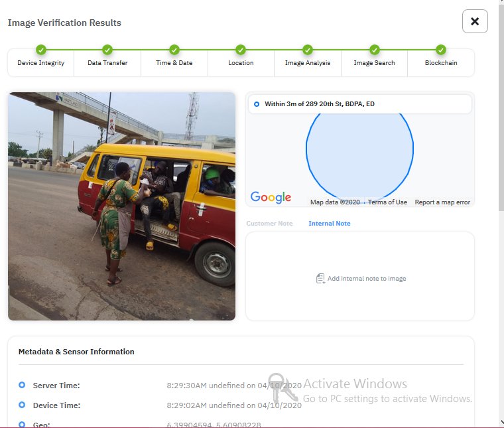Click the Device Time bullet icon
Image resolution: width=504 pixels, height=428 pixels.
22,405
